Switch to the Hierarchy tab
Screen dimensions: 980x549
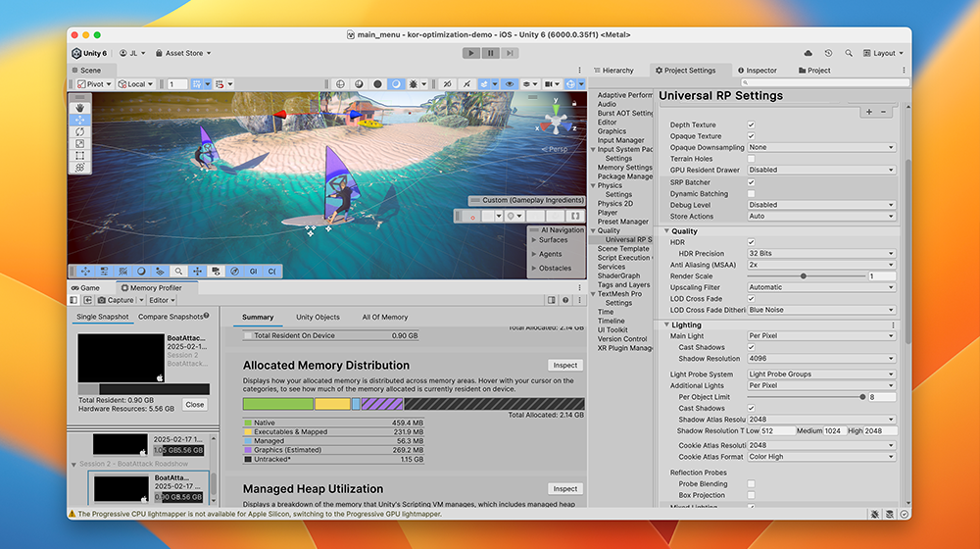click(613, 71)
